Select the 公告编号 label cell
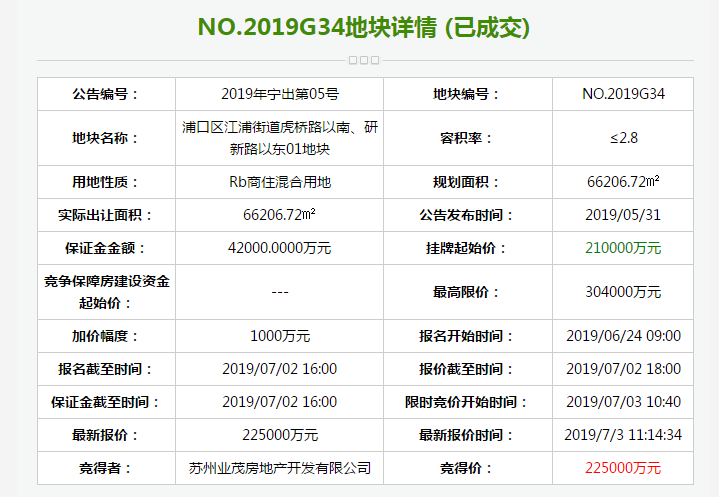Image resolution: width=719 pixels, height=497 pixels. (106, 94)
